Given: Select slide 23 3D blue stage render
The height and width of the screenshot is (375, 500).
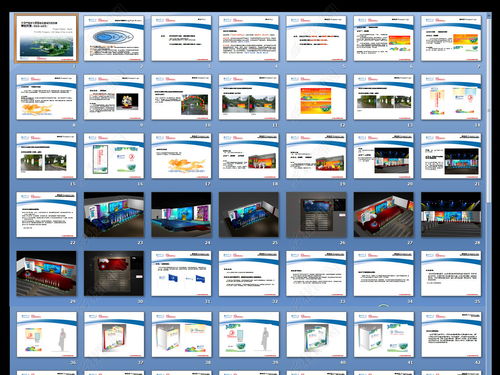Looking at the screenshot, I should point(114,215).
